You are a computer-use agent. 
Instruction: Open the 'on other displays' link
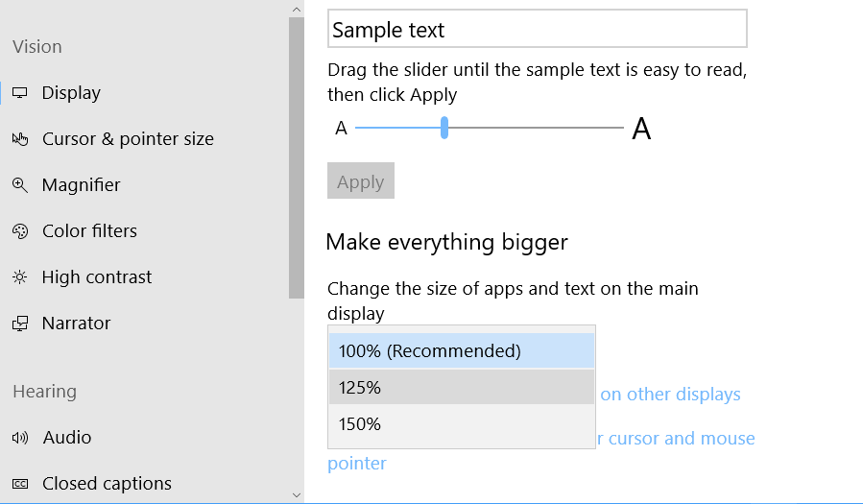(x=670, y=395)
